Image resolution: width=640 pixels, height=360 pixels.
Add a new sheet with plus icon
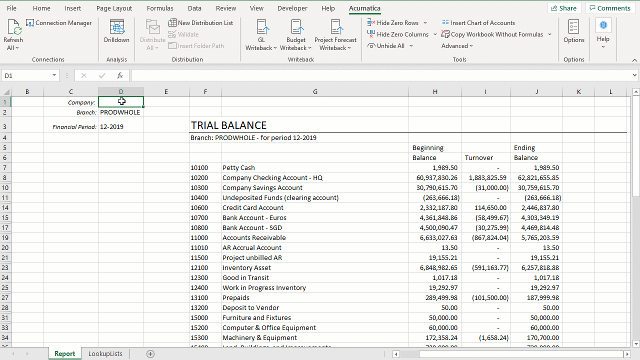[x=151, y=354]
